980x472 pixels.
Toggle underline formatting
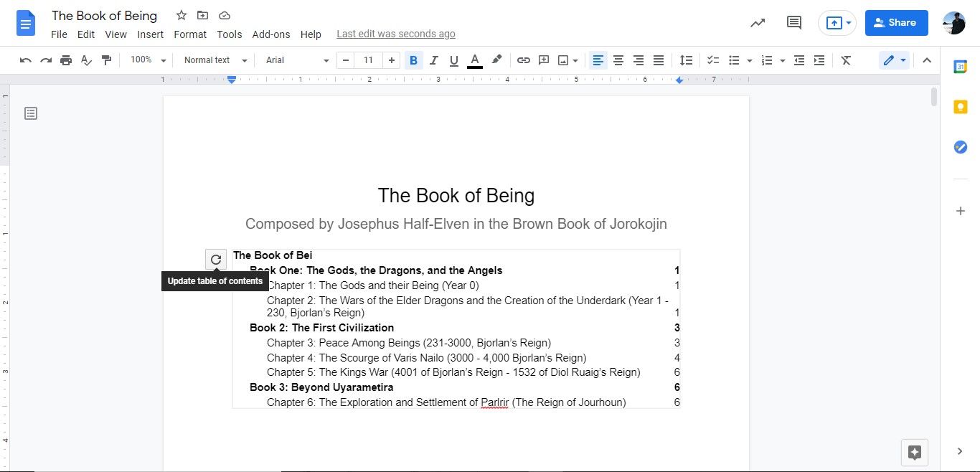pyautogui.click(x=453, y=60)
